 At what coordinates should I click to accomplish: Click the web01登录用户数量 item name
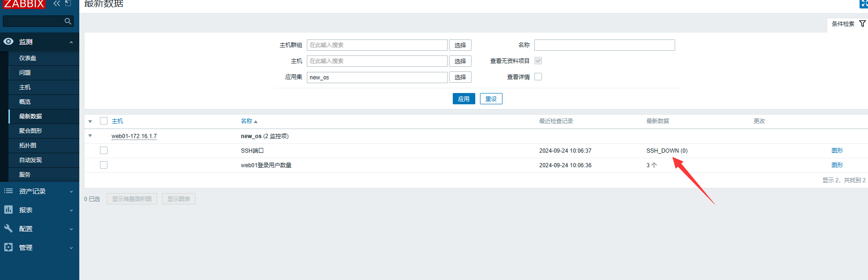point(266,165)
